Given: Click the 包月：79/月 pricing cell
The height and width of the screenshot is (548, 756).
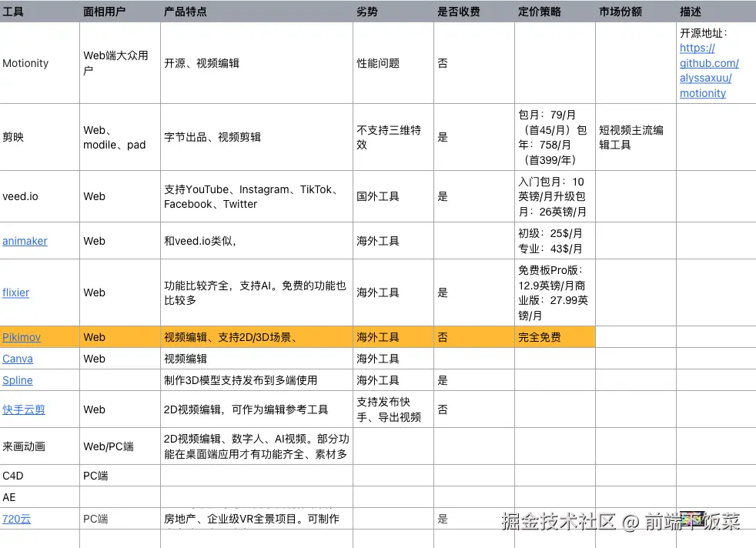Looking at the screenshot, I should click(x=555, y=137).
